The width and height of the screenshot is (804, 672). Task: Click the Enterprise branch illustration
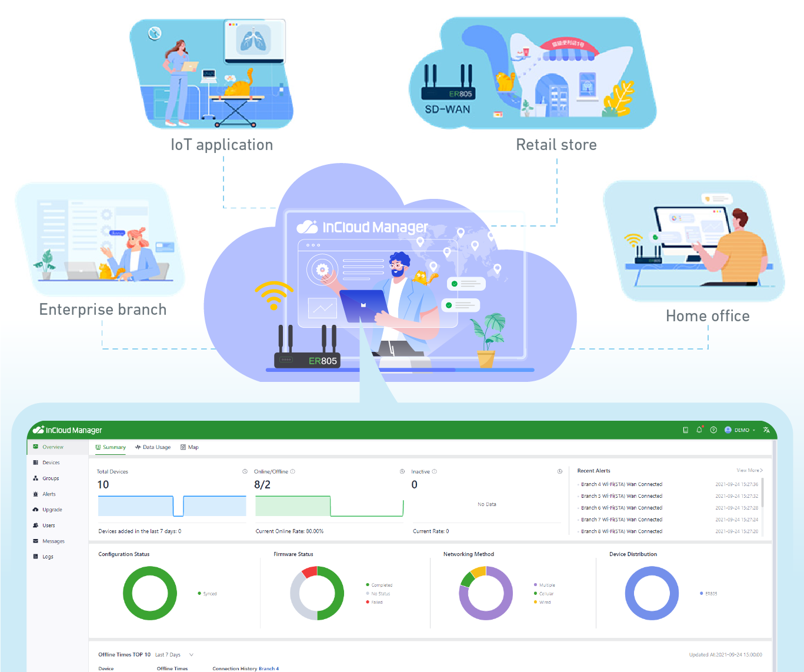(99, 238)
